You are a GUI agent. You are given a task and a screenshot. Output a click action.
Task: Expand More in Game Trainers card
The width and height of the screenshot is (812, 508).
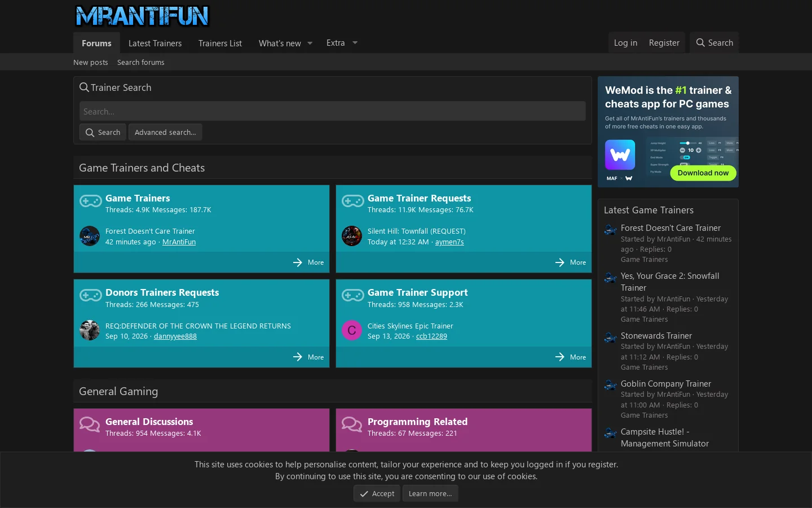pyautogui.click(x=308, y=262)
